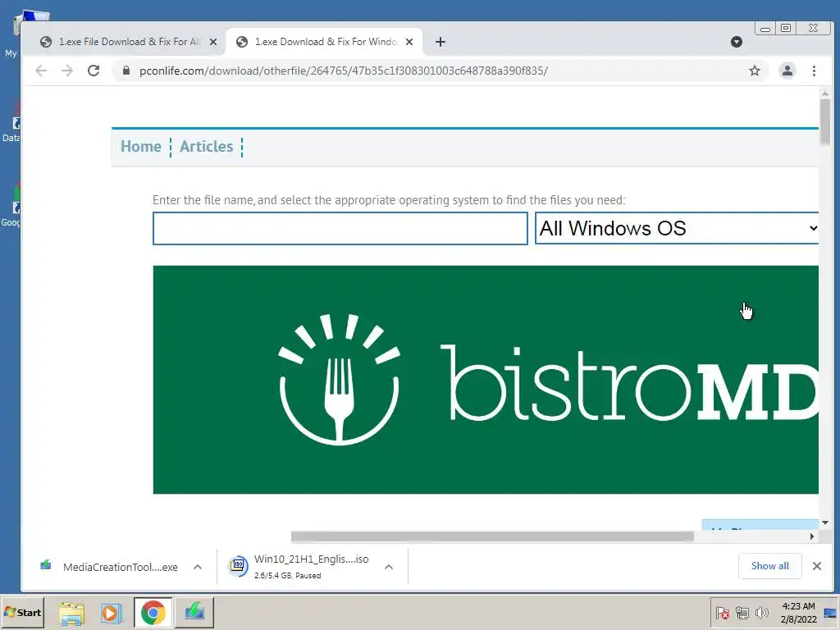840x630 pixels.
Task: Open the Win10_21H1_English iso download item
Action: (311, 566)
